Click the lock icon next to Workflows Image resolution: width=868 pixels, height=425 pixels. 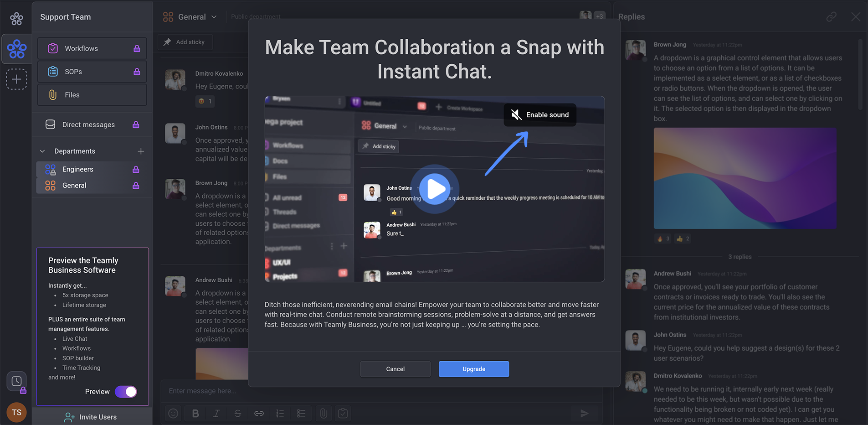point(137,48)
